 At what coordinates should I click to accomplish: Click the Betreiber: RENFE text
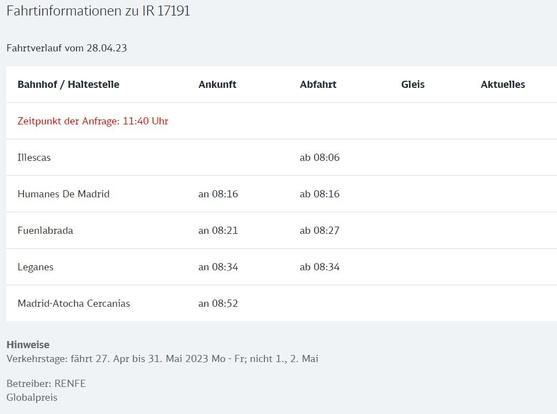pos(46,383)
